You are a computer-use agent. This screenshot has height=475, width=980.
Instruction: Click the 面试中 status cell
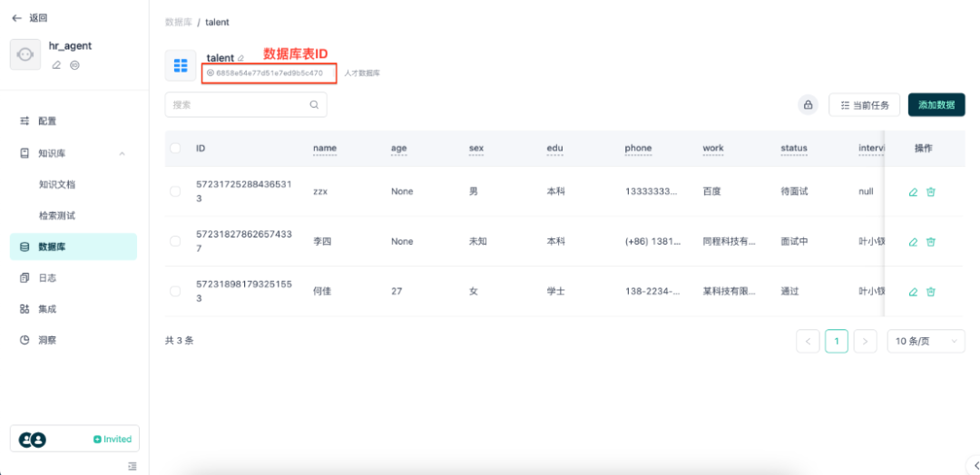pyautogui.click(x=794, y=241)
